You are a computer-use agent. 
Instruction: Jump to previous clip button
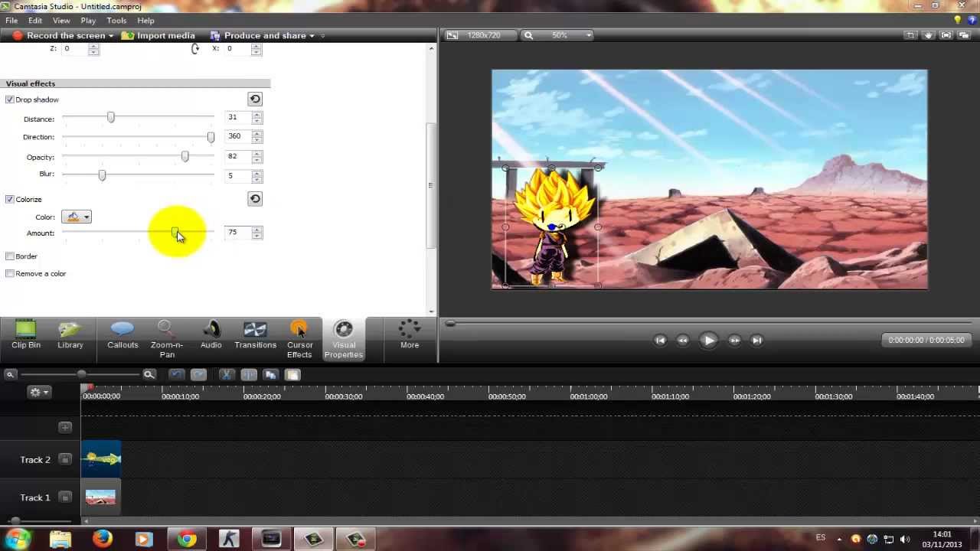[x=660, y=341]
